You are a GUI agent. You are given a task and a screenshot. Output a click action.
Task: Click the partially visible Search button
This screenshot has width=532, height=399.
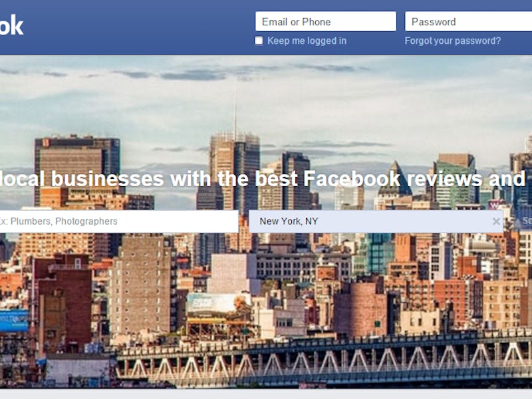pyautogui.click(x=523, y=221)
